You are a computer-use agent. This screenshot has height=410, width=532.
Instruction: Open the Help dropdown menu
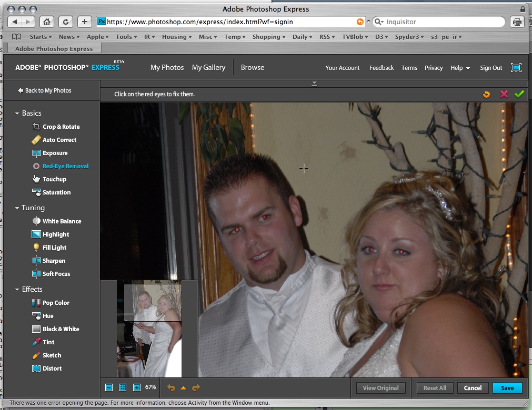[460, 68]
